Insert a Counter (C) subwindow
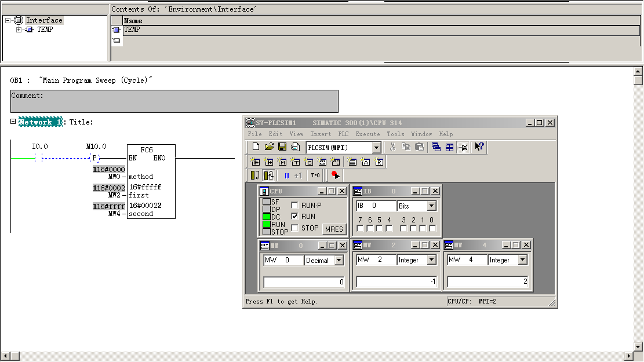Screen dimensions: 644x362 click(x=308, y=162)
